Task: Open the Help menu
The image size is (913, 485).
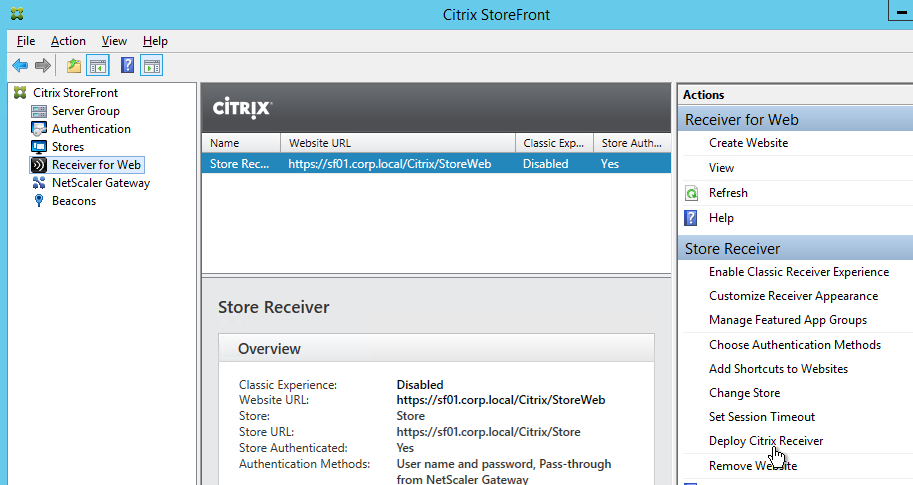Action: (x=155, y=41)
